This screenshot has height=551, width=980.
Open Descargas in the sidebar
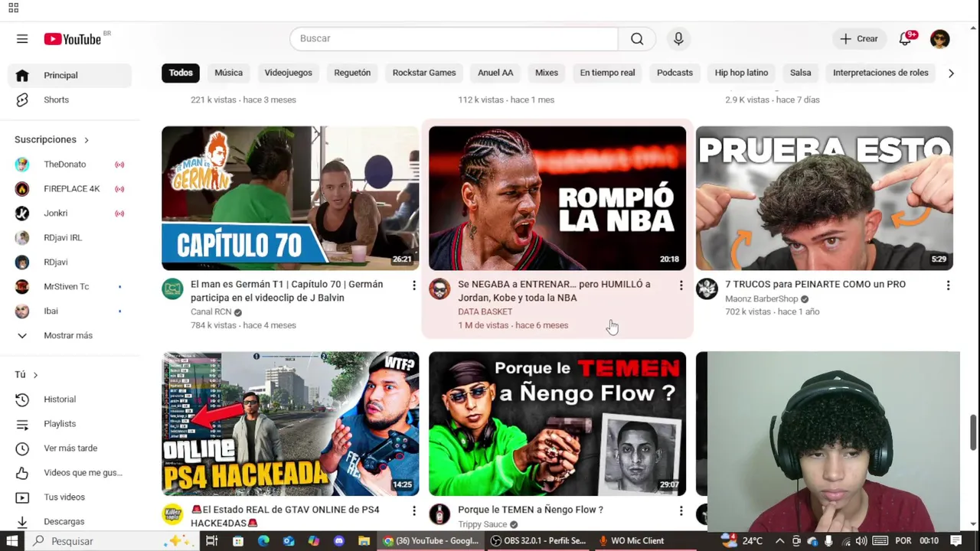click(x=70, y=522)
